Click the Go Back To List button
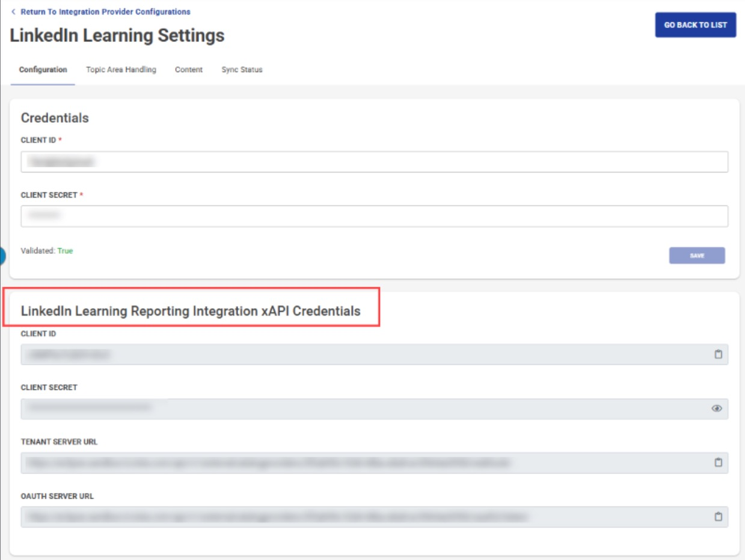 click(x=696, y=25)
